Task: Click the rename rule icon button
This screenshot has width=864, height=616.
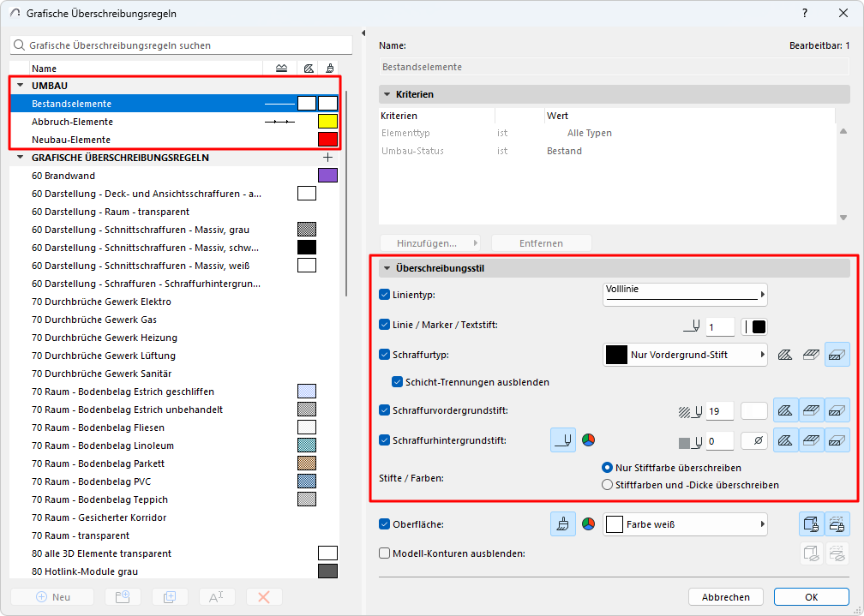Action: [217, 596]
